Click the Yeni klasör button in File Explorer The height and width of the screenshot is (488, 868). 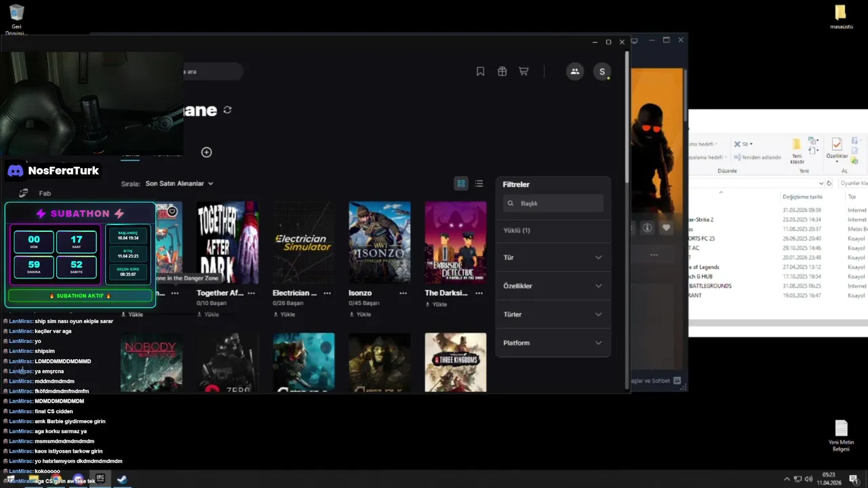coord(797,150)
